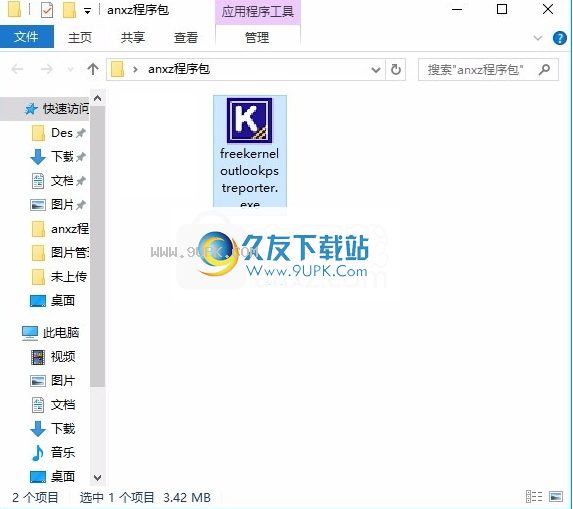Select the 应用程序工具 contextual tab
This screenshot has width=573, height=509.
(258, 12)
